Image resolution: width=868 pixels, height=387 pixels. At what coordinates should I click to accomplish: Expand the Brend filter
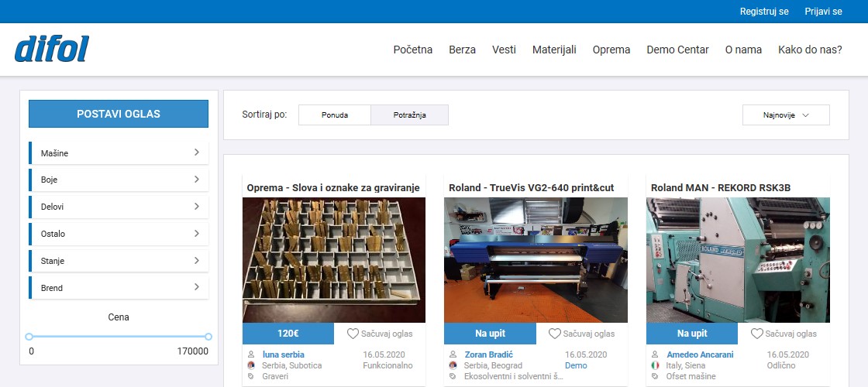[119, 288]
